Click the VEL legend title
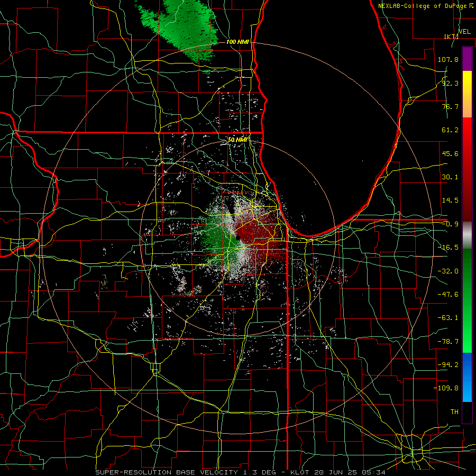The image size is (476, 476). (464, 32)
